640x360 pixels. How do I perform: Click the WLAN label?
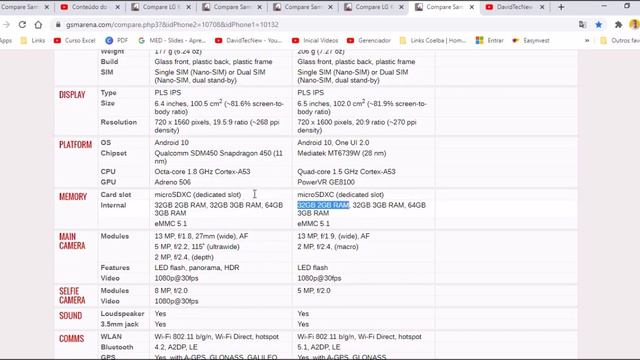[111, 337]
